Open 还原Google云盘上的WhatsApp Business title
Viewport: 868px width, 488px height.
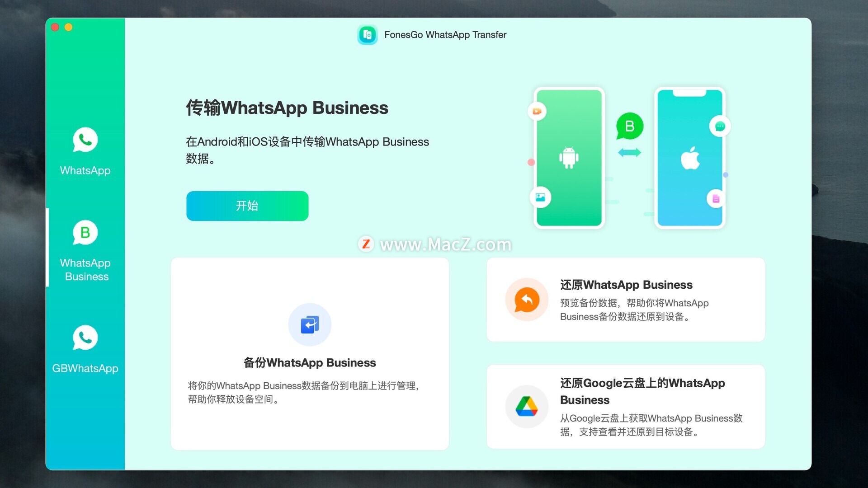pyautogui.click(x=642, y=391)
